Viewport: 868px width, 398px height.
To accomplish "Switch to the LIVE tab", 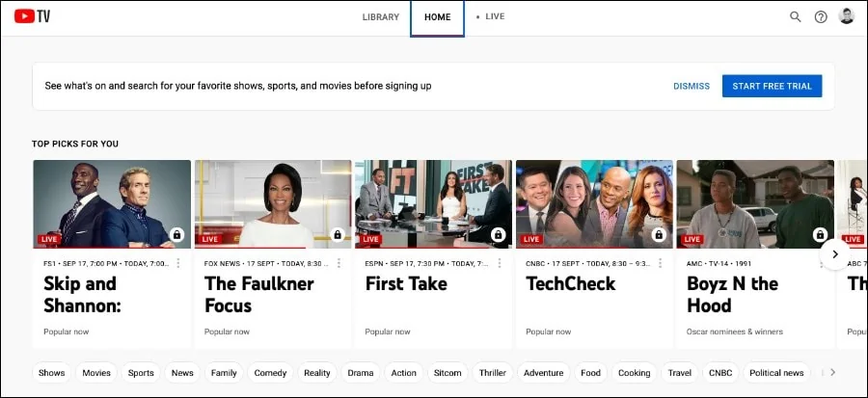I will click(491, 16).
